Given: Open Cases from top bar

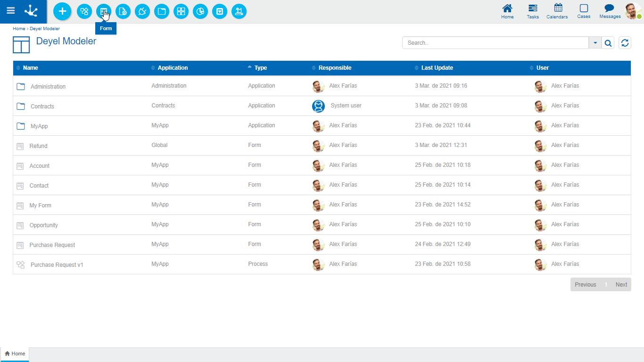Looking at the screenshot, I should 584,11.
